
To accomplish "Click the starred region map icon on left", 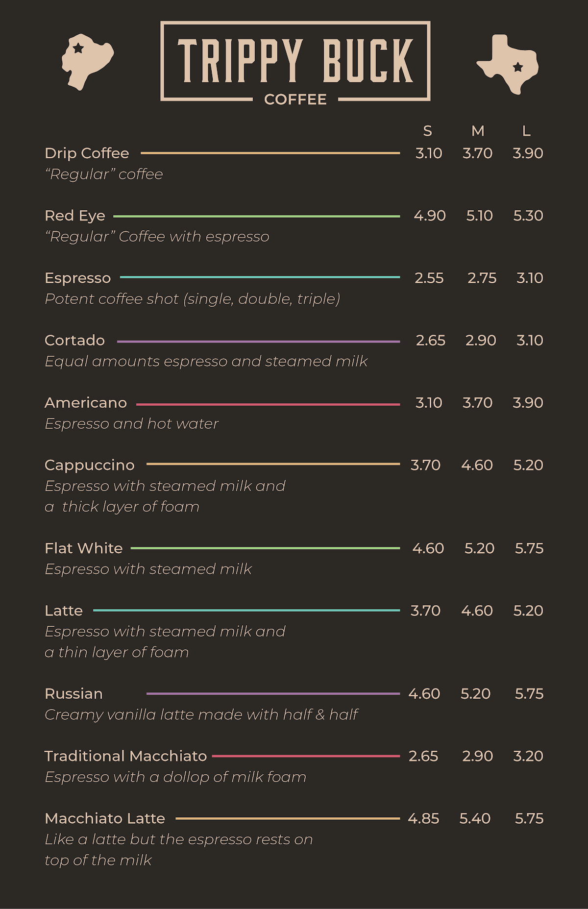I will tap(87, 62).
